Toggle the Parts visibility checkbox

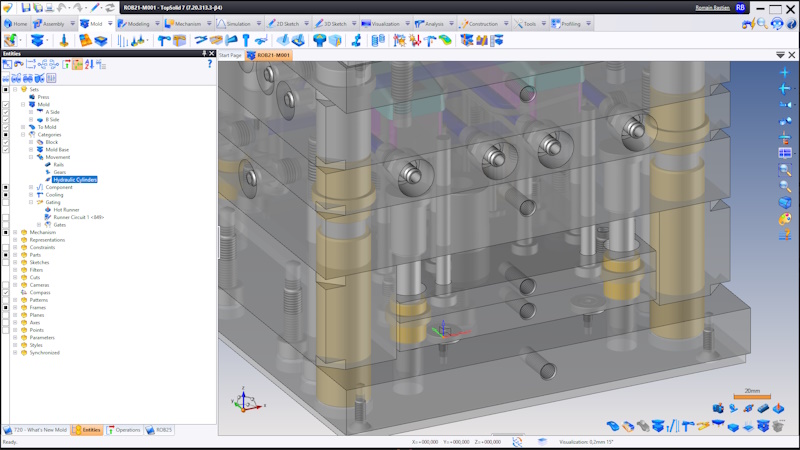(x=6, y=255)
